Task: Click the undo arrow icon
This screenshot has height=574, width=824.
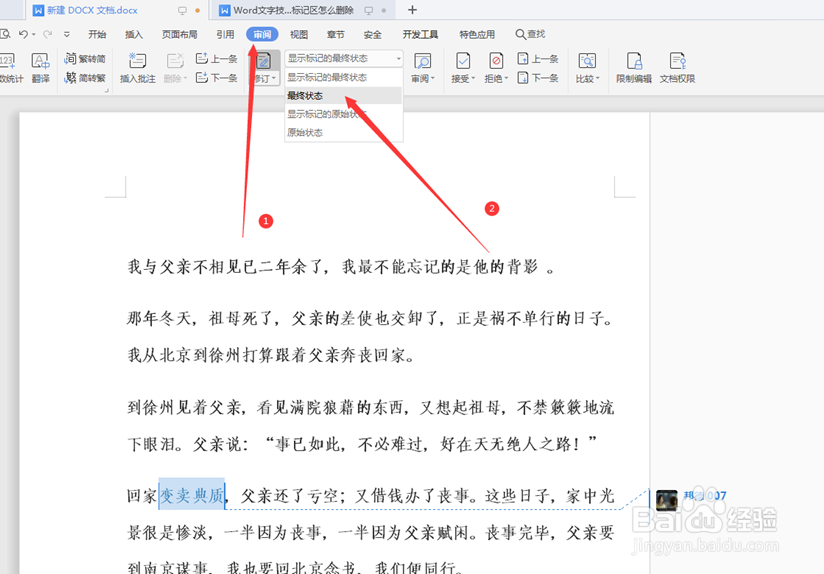Action: (x=23, y=34)
